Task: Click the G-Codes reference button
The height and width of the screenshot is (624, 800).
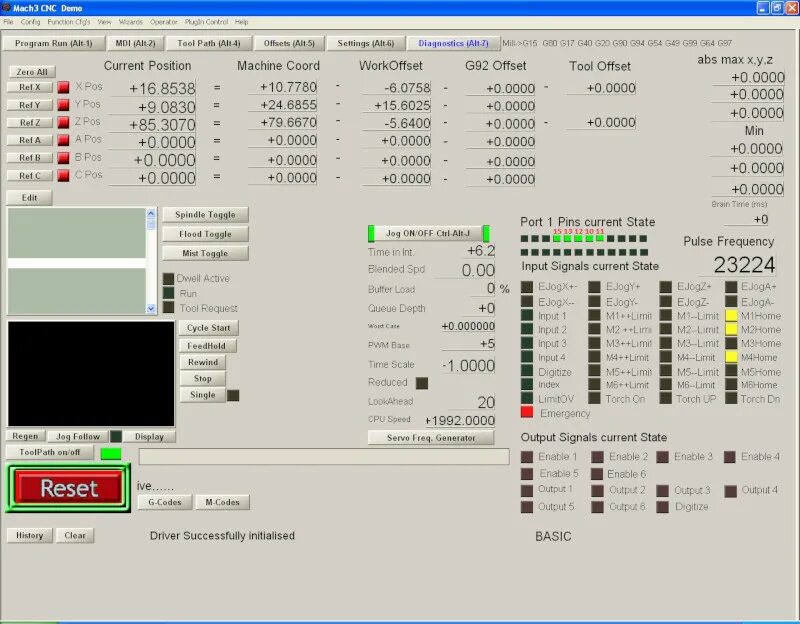Action: coord(165,502)
